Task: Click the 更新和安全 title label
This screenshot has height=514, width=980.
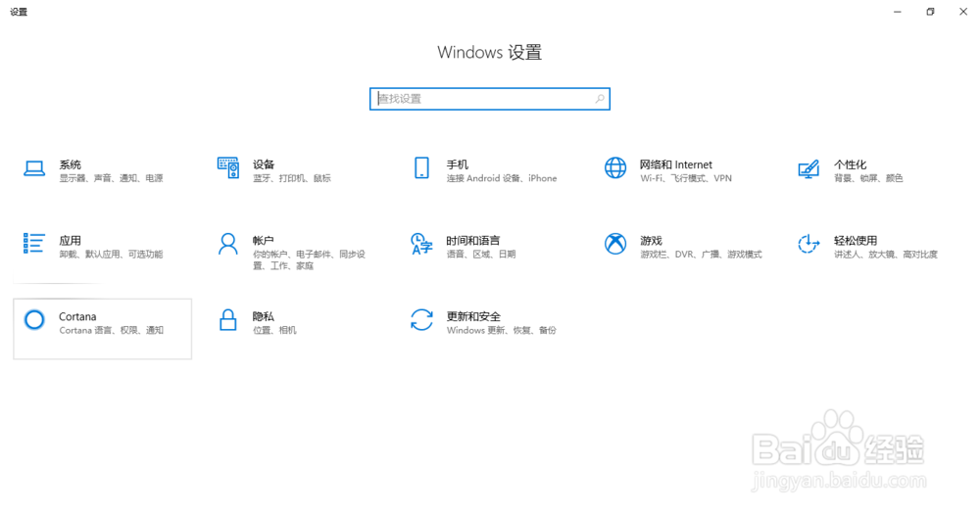Action: click(473, 316)
